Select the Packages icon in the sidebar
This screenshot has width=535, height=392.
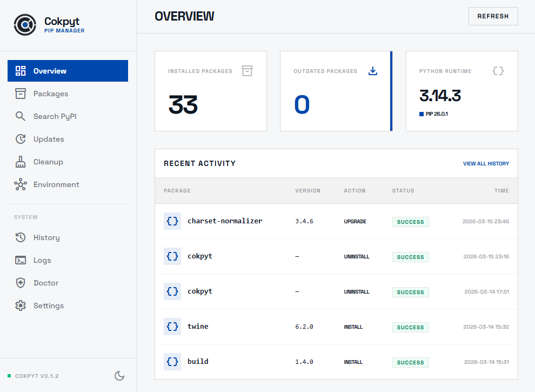tap(21, 94)
